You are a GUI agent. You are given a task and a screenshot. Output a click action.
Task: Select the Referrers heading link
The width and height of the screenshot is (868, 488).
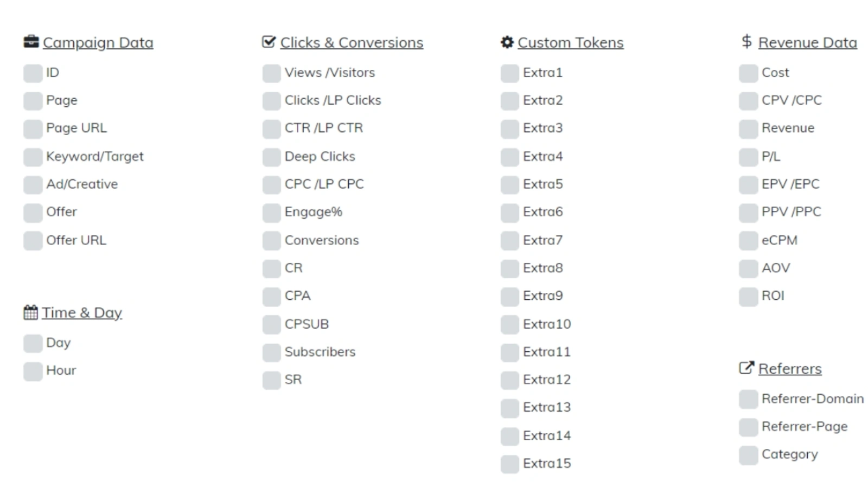coord(789,369)
